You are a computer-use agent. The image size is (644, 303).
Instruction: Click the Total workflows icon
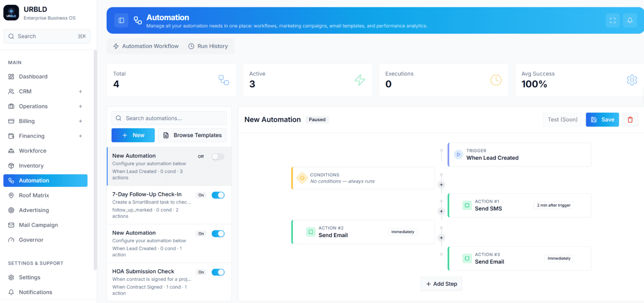pyautogui.click(x=224, y=80)
